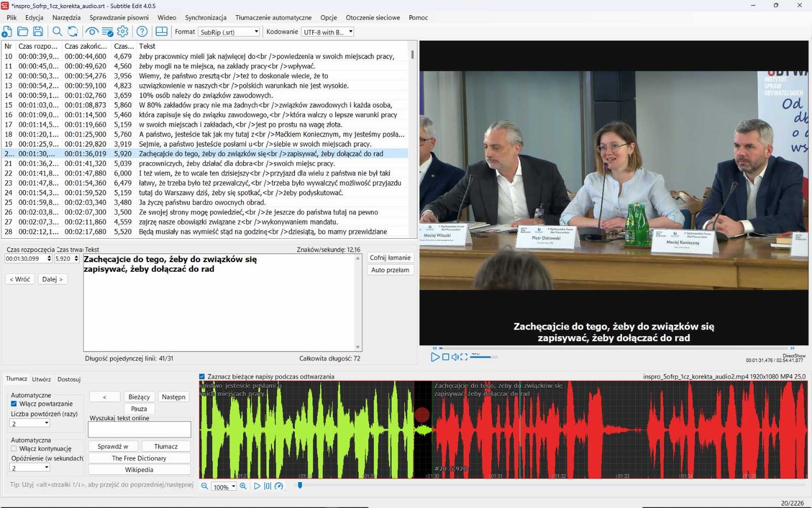Open the waveform zoom percentage dropdown
812x508 pixels.
point(224,487)
